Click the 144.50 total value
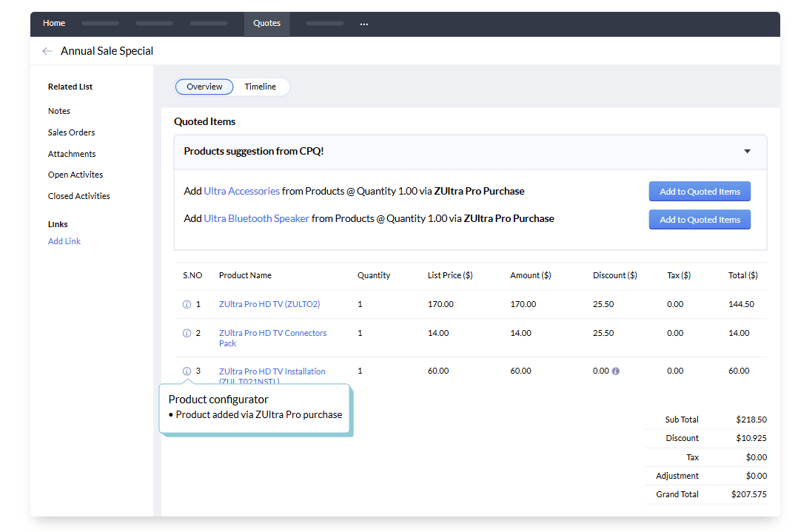 [x=741, y=304]
